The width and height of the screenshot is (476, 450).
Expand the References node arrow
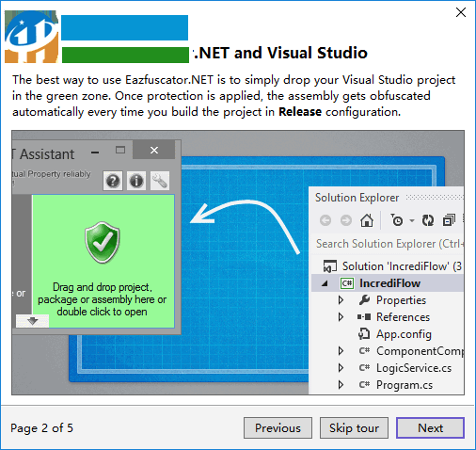(341, 317)
